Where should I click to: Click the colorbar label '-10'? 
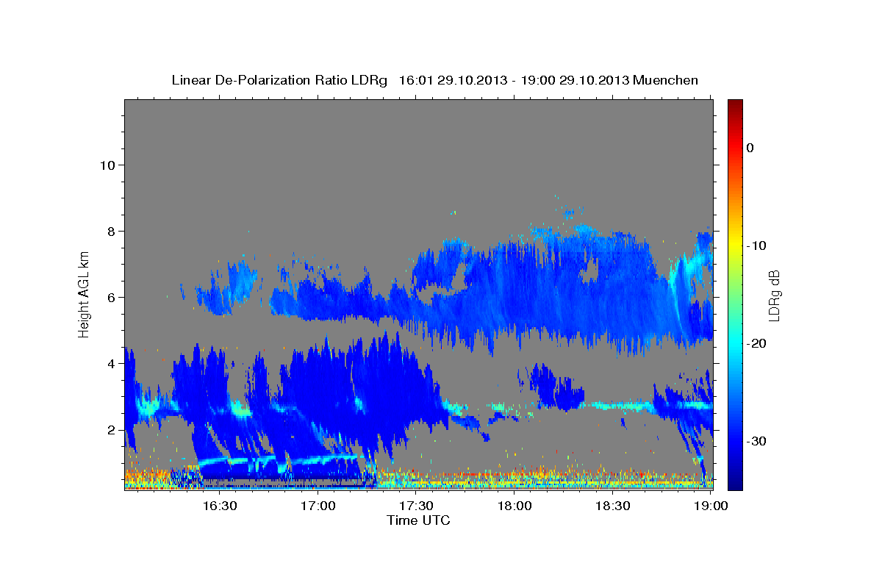pyautogui.click(x=756, y=245)
